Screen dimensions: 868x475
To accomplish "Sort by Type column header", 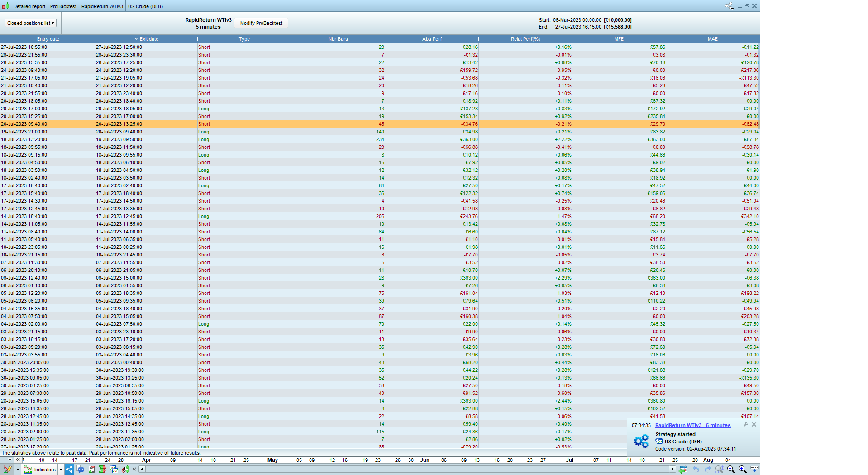I will pyautogui.click(x=244, y=39).
